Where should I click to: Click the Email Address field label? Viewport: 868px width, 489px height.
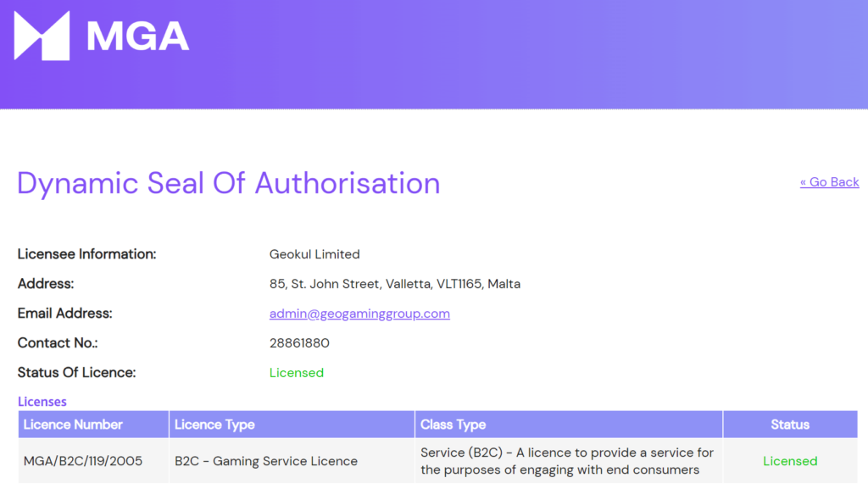point(64,314)
